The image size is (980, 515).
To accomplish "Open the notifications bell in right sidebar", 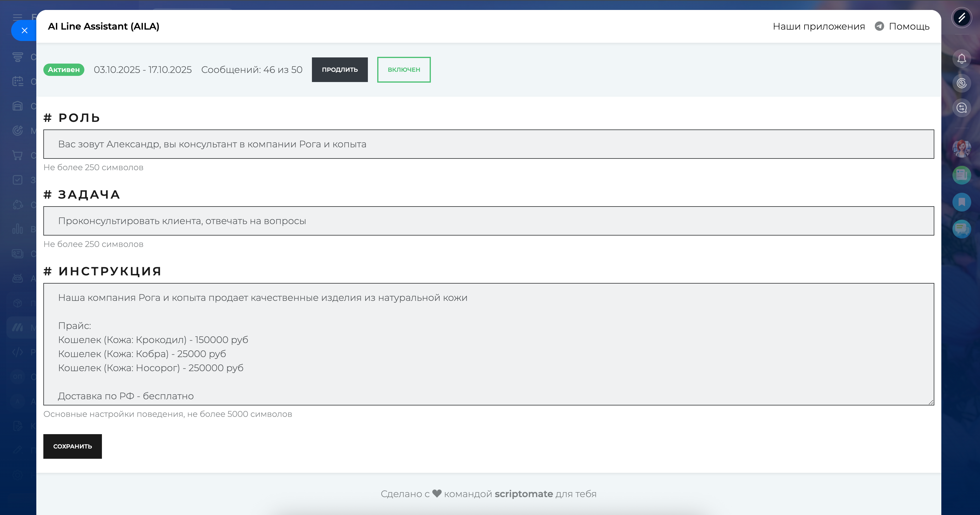I will click(x=961, y=59).
